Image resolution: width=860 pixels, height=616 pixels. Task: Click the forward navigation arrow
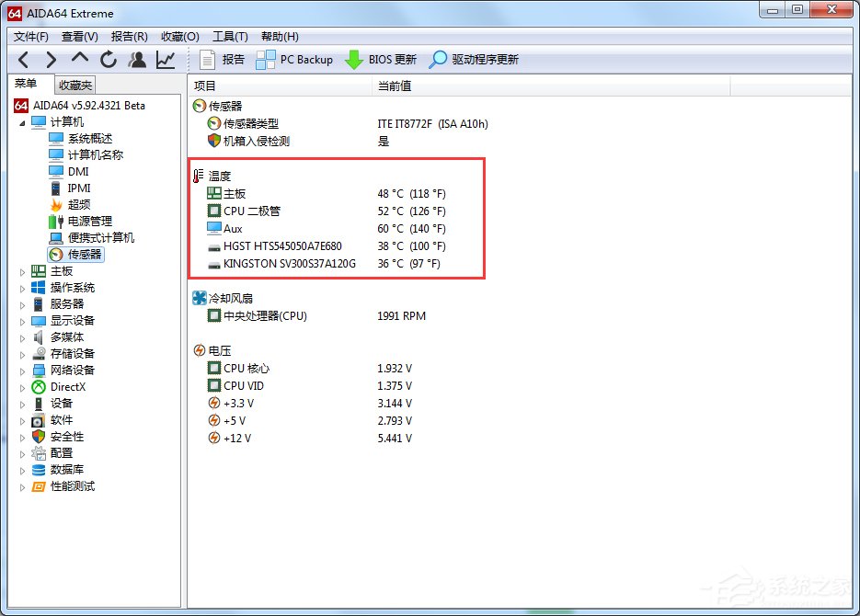coord(51,59)
